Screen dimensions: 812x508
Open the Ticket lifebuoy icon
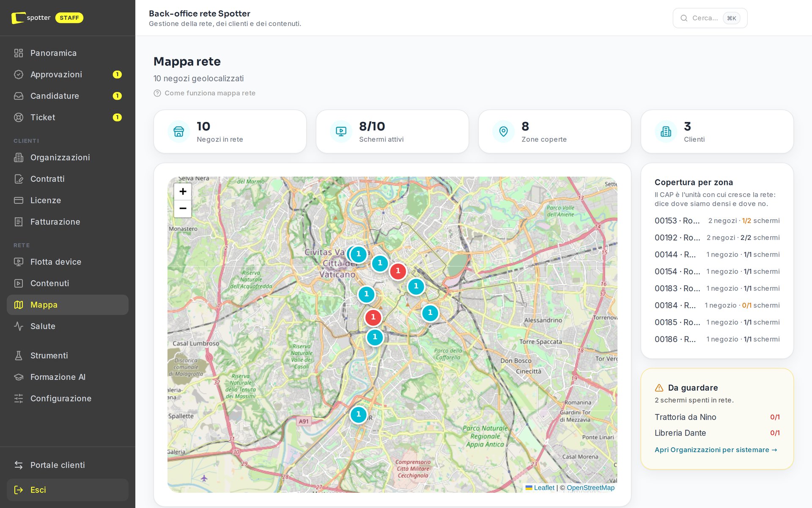pyautogui.click(x=19, y=117)
